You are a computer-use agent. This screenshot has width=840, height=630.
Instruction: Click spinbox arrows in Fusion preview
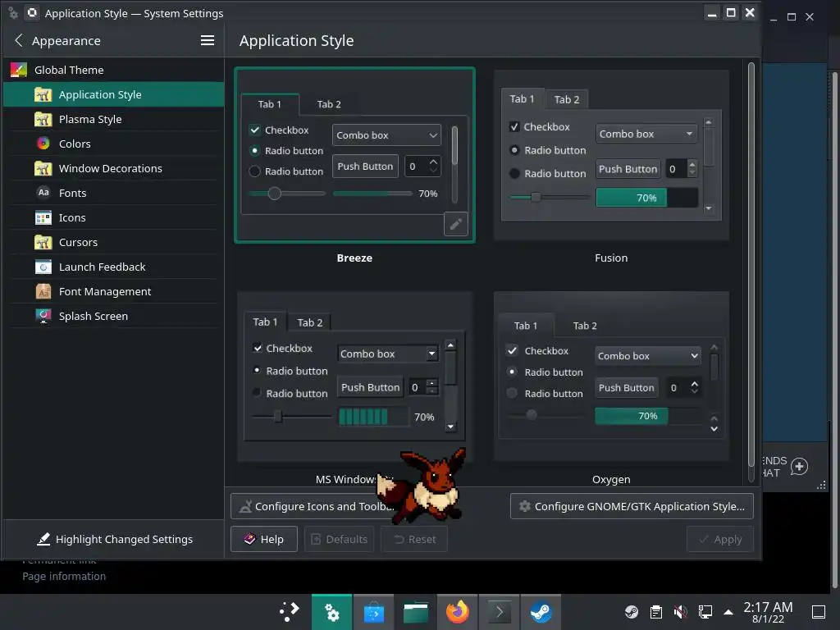click(x=692, y=169)
